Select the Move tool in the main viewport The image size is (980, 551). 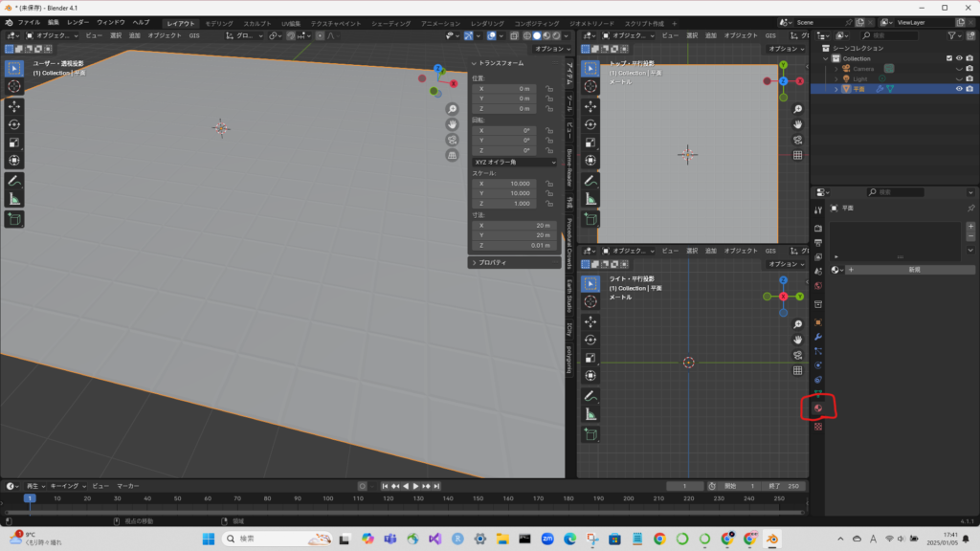(x=14, y=105)
